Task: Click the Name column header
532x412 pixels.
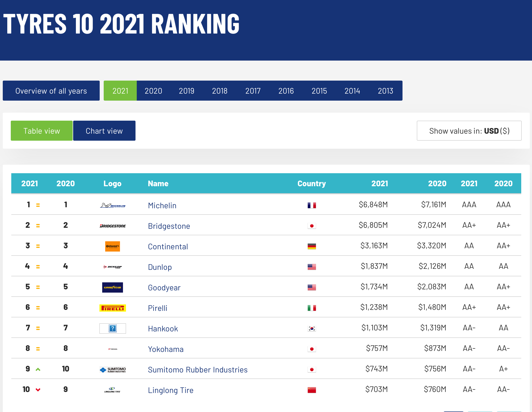Action: 158,183
